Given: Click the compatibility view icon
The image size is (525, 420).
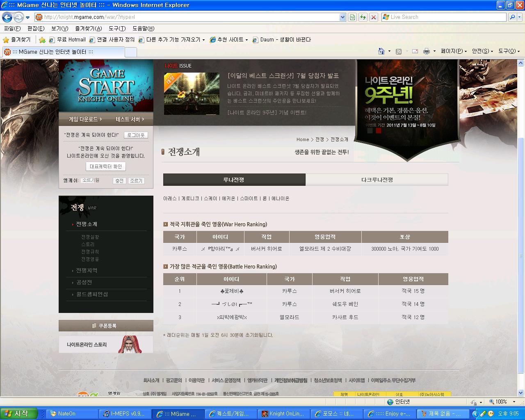Looking at the screenshot, I should (352, 17).
